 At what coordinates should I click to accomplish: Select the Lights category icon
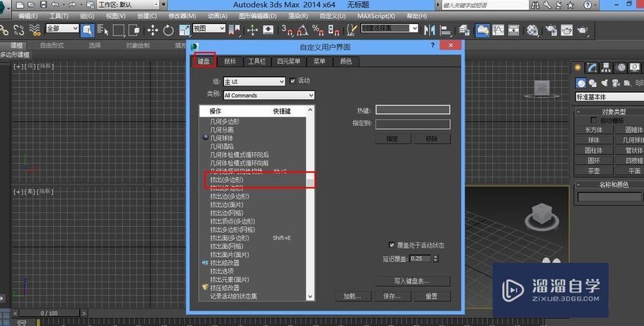(x=604, y=83)
